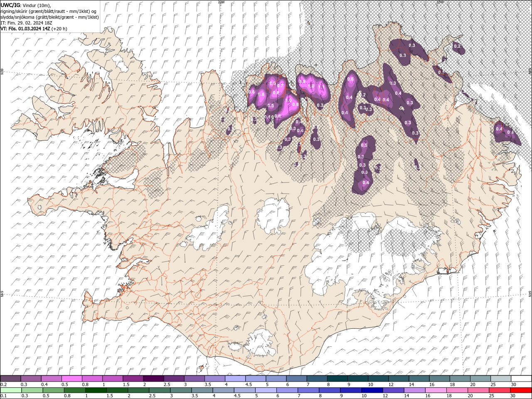The height and width of the screenshot is (399, 532).
Task: Click the "64N" latitude label on the right edge
Action: (x=530, y=294)
